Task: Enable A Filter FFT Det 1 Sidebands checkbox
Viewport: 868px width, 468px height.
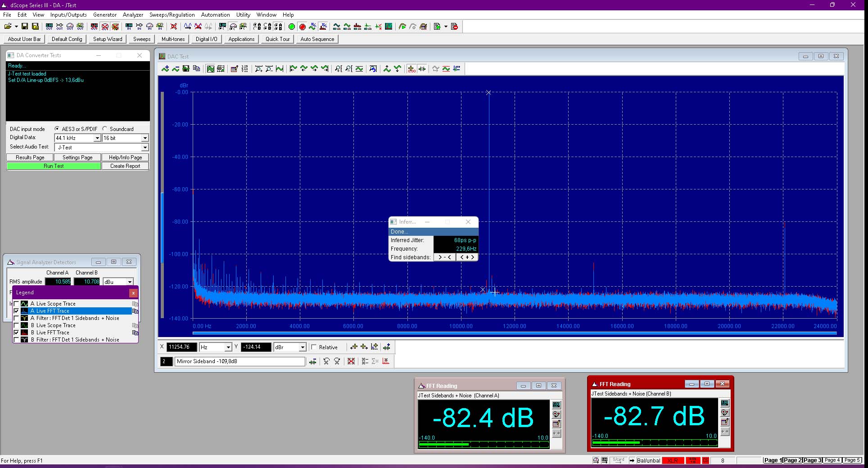Action: pos(17,318)
